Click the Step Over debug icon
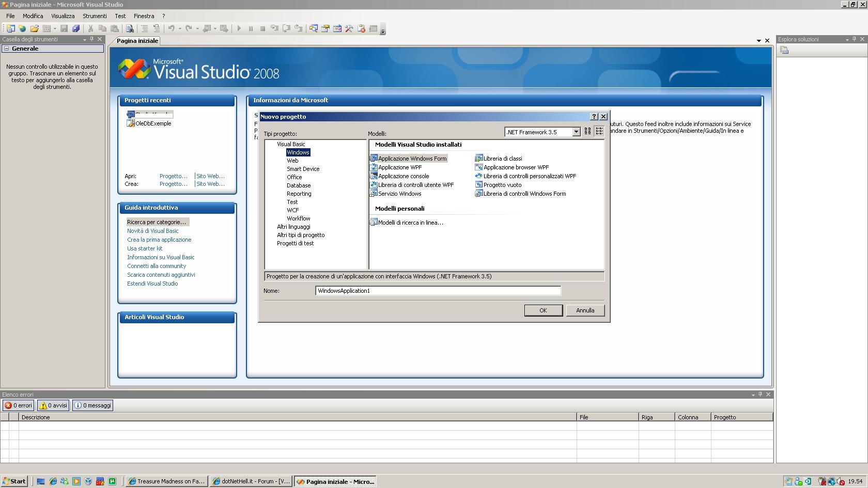 click(x=286, y=28)
